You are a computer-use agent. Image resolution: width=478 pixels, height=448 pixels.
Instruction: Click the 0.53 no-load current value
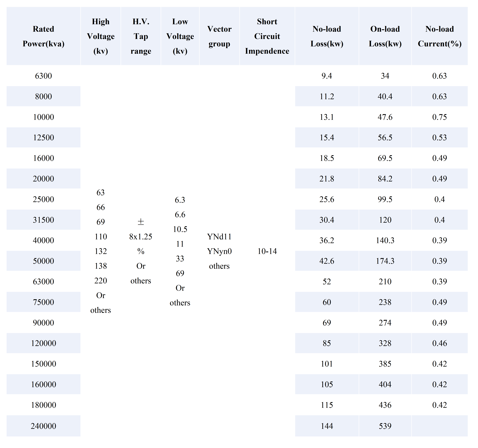click(x=440, y=137)
